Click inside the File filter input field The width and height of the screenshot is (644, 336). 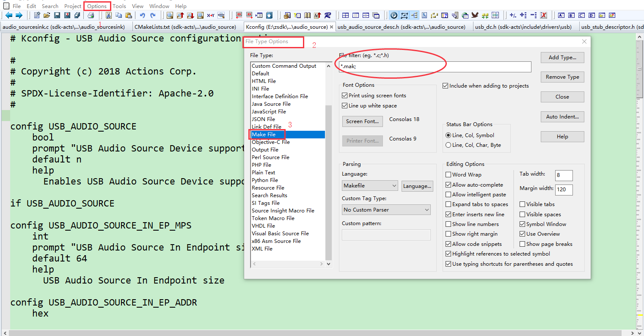click(435, 66)
